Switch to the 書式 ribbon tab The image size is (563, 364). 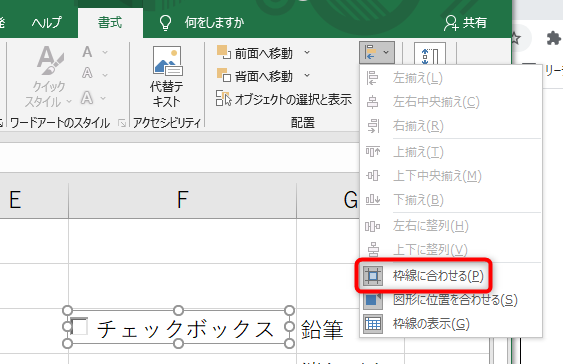tap(110, 23)
